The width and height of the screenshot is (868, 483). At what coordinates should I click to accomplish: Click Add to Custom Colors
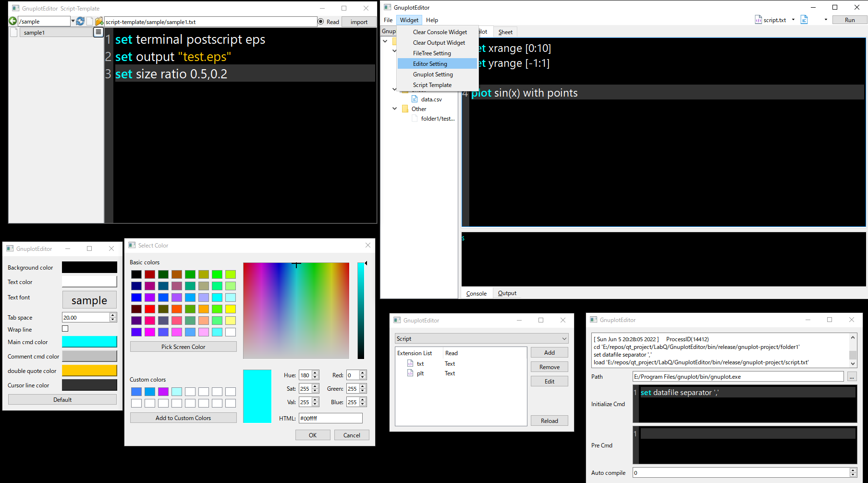[183, 418]
